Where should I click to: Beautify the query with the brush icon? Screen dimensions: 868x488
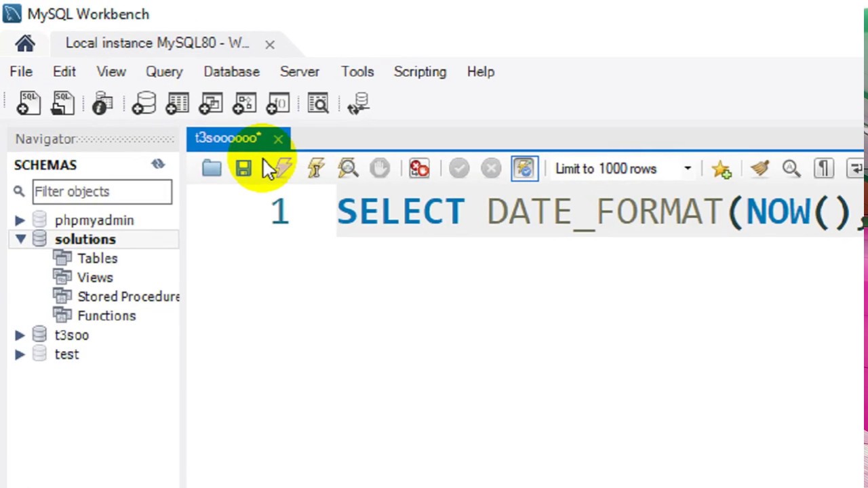click(x=759, y=169)
